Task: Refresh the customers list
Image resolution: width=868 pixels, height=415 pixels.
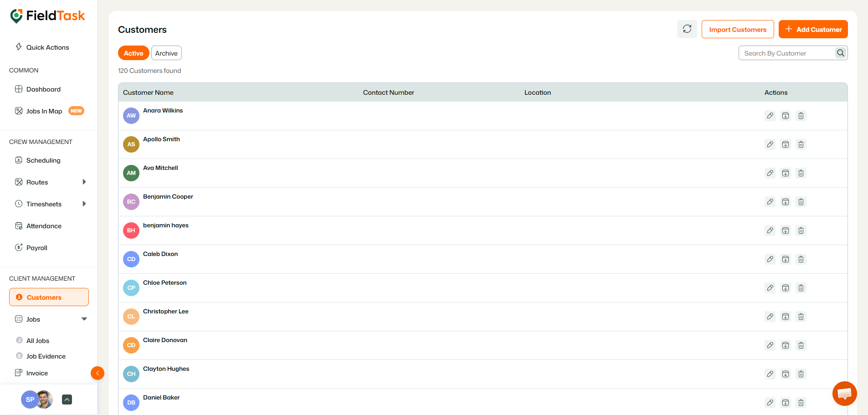Action: tap(687, 29)
